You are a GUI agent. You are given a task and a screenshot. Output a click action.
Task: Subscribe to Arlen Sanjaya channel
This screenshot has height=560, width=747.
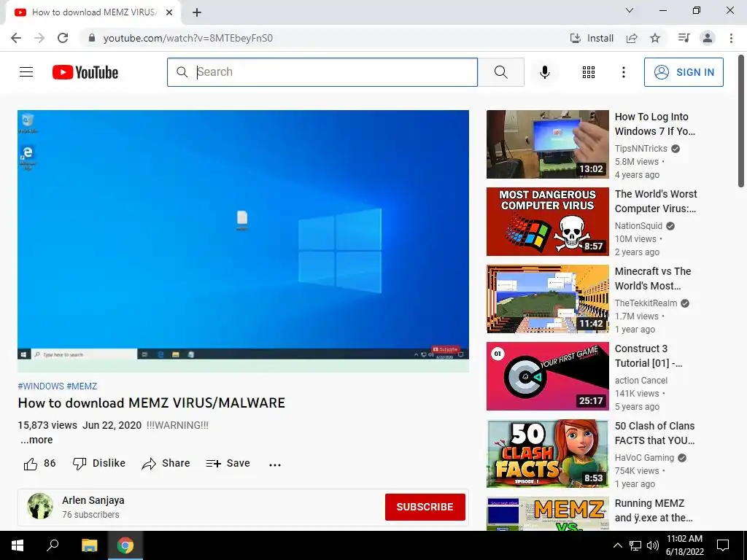tap(425, 507)
